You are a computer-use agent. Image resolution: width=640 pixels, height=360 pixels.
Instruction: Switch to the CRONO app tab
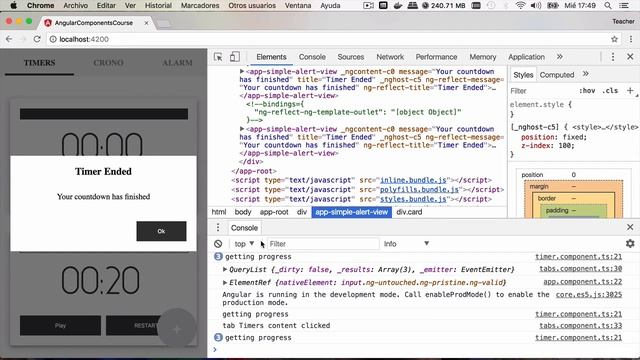[x=108, y=62]
